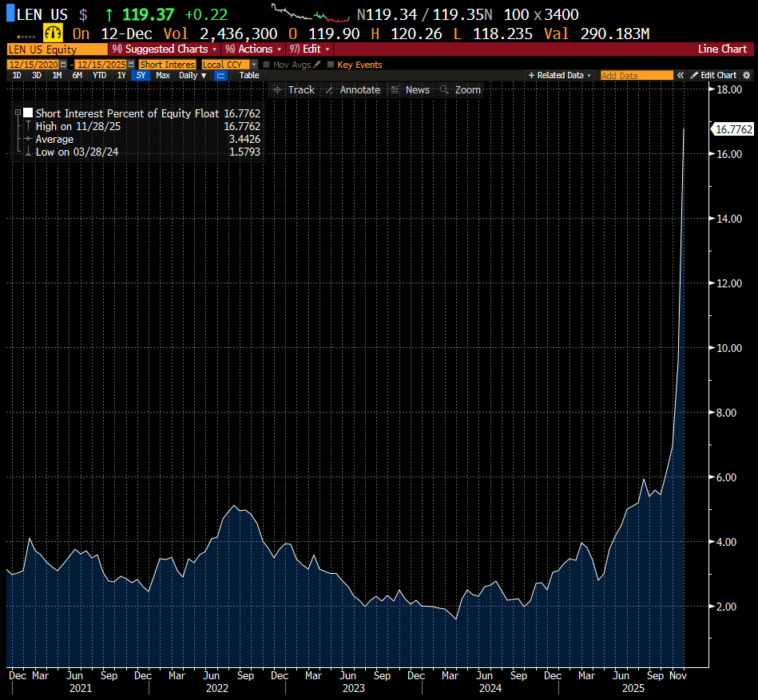Expand the Local CCY currency dropdown

(x=254, y=64)
